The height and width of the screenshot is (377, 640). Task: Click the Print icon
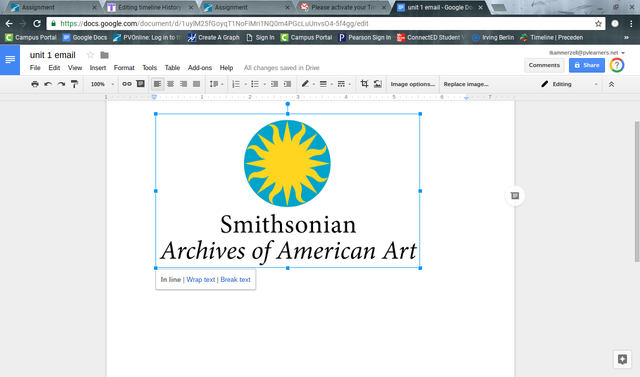[x=35, y=84]
